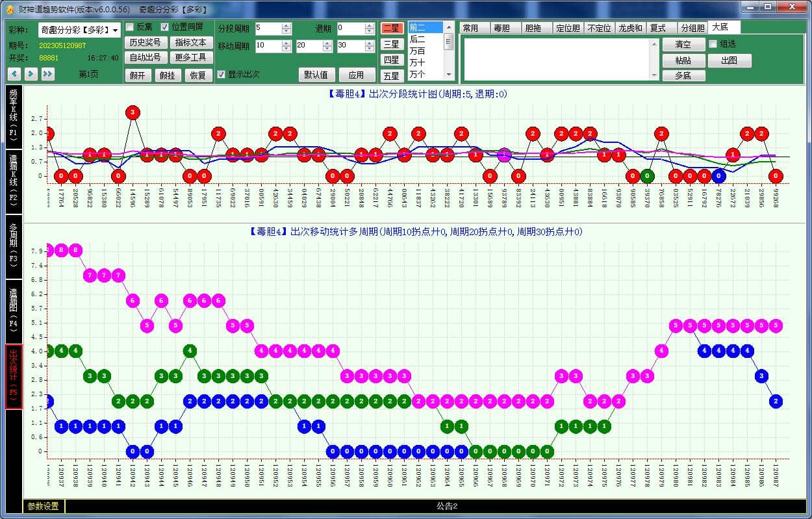Enable the 反集 checkbox
Image resolution: width=812 pixels, height=519 pixels.
tap(130, 27)
